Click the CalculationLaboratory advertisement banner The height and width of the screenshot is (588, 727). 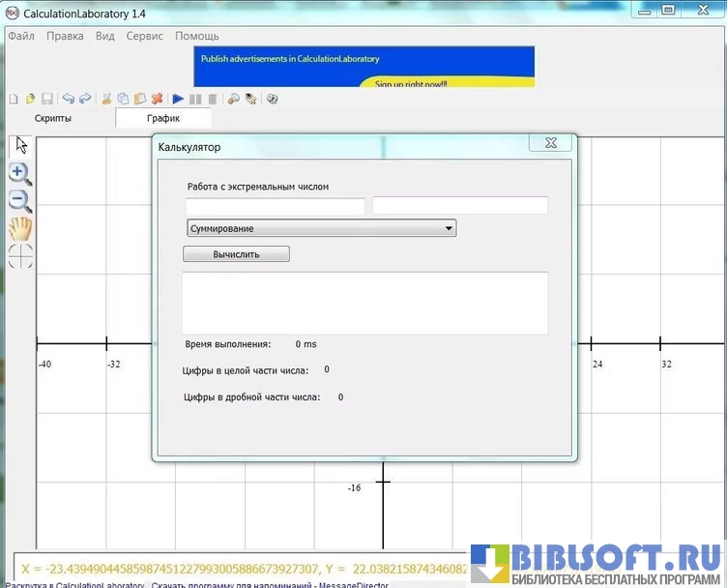click(x=363, y=67)
